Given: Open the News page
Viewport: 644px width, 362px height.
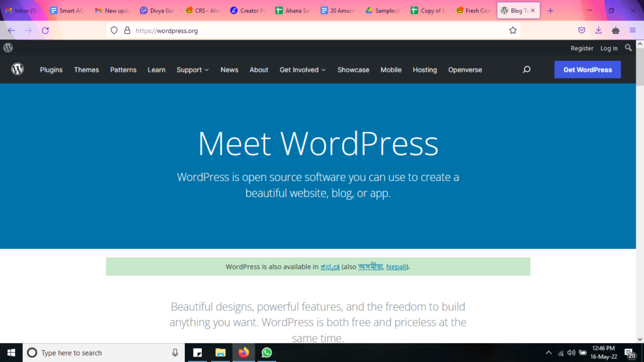Looking at the screenshot, I should tap(229, 70).
